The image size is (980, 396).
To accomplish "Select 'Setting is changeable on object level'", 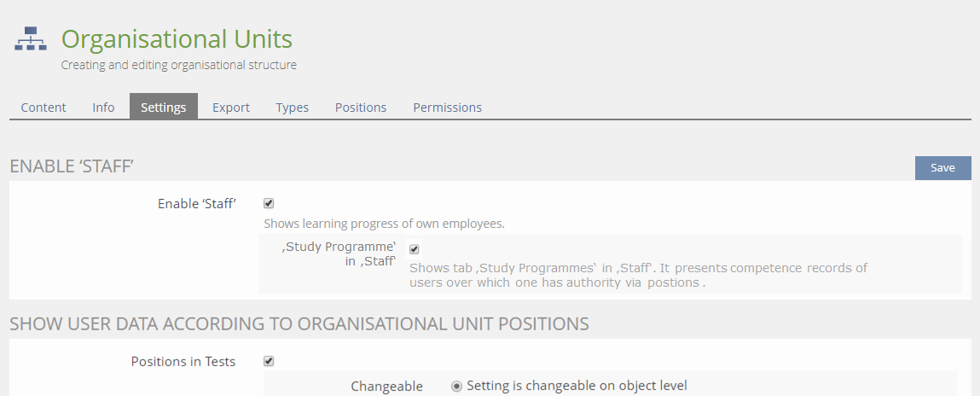I will pyautogui.click(x=457, y=386).
